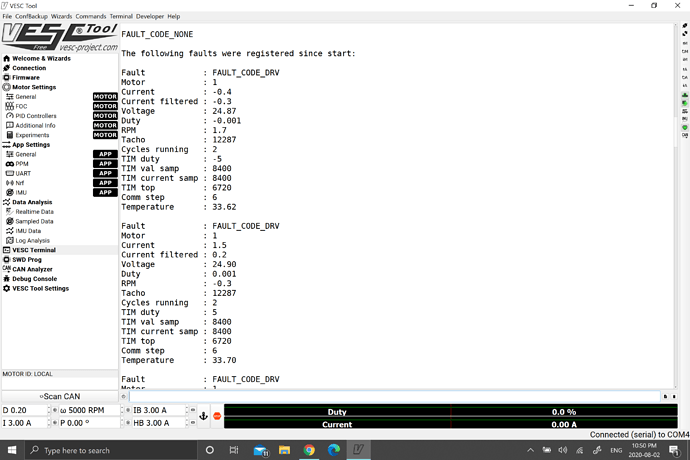Click the anchor brake icon
Image resolution: width=690 pixels, height=460 pixels.
click(203, 415)
